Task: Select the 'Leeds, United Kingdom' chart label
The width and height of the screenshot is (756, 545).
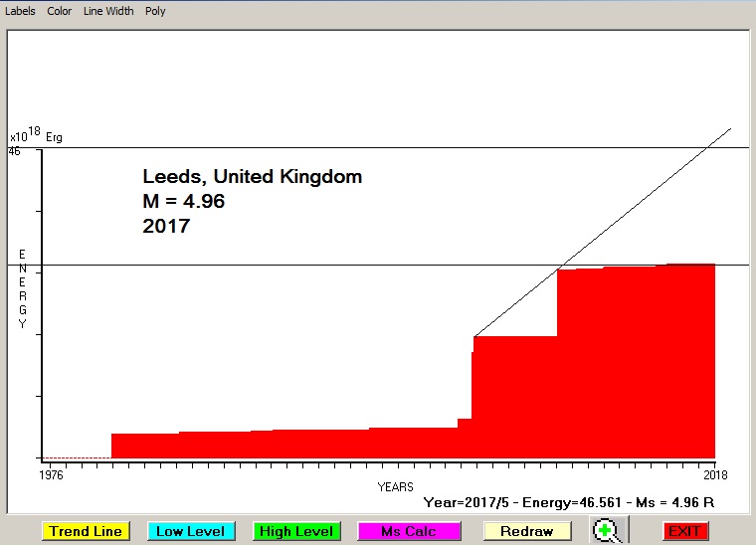Action: tap(252, 177)
